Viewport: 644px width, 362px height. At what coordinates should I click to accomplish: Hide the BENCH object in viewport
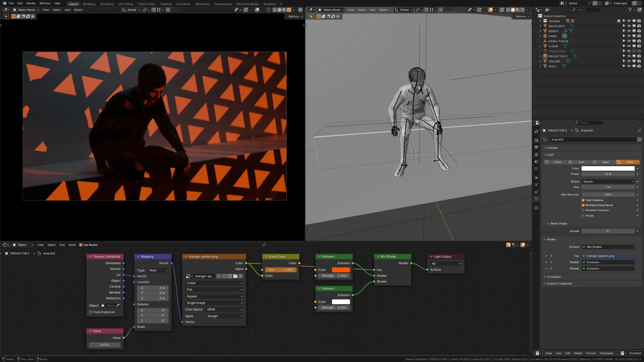(x=629, y=31)
